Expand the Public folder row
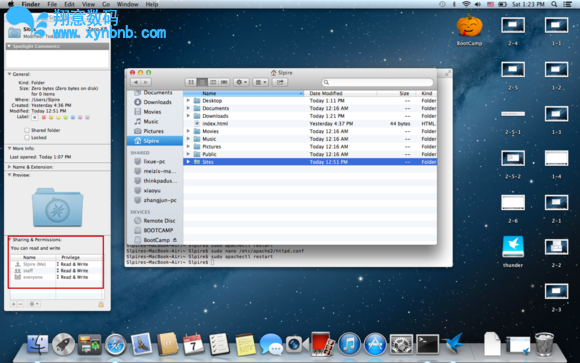The image size is (580, 363). (x=188, y=154)
